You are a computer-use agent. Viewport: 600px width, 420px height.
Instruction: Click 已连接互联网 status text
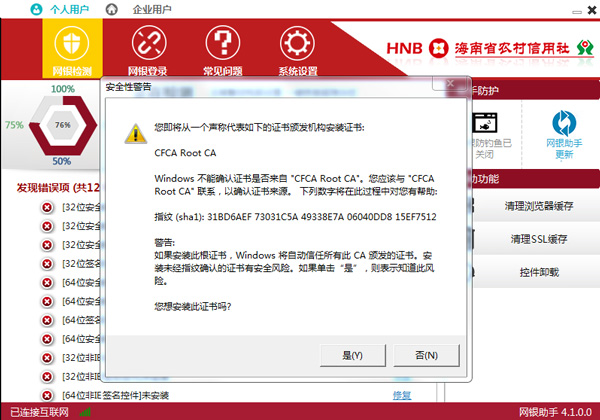tap(39, 412)
